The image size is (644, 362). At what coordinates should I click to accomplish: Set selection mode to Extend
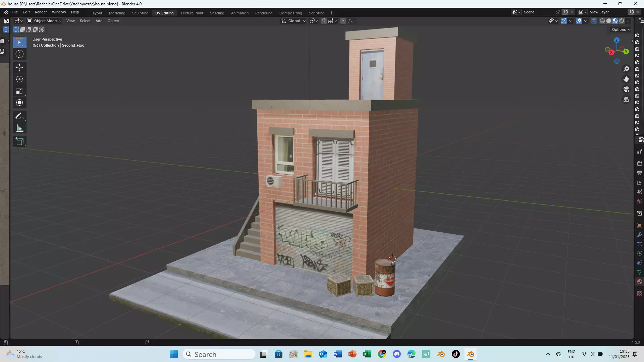point(22,29)
